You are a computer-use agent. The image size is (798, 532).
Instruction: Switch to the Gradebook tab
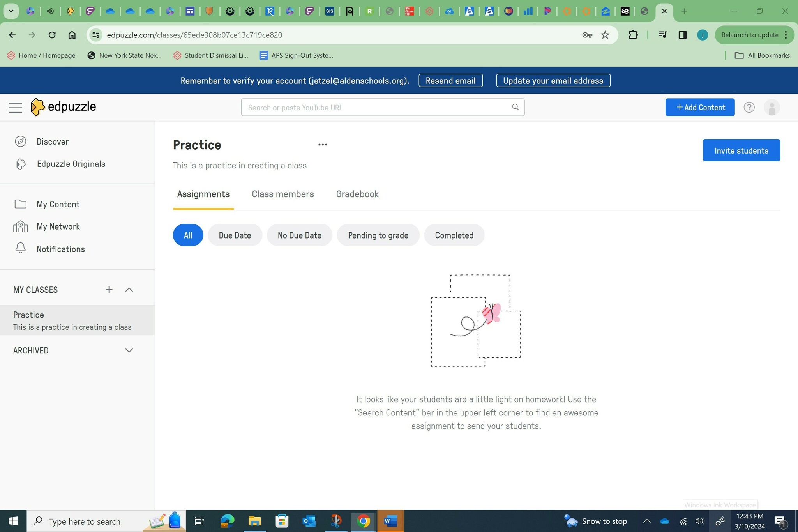point(357,194)
